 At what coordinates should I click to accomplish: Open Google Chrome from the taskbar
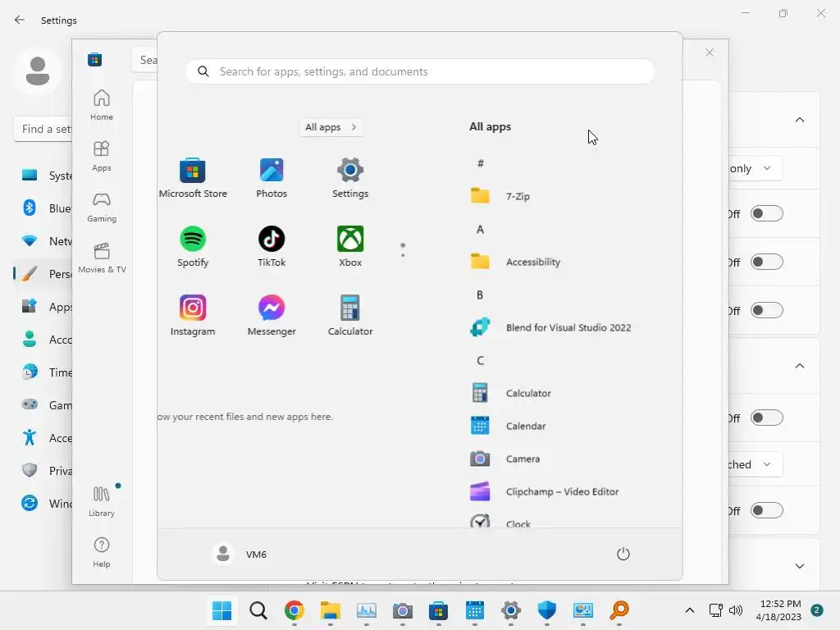tap(294, 610)
